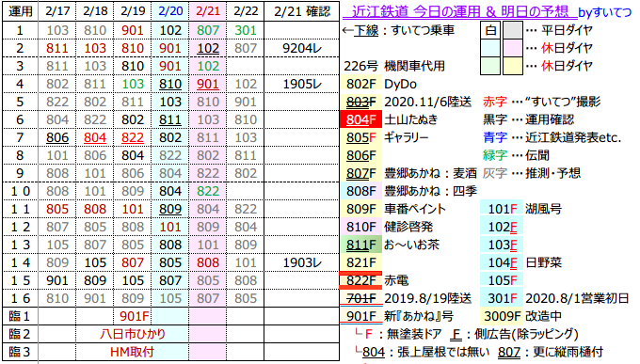
Task: Click the byすいてつ author text
Action: [x=605, y=12]
